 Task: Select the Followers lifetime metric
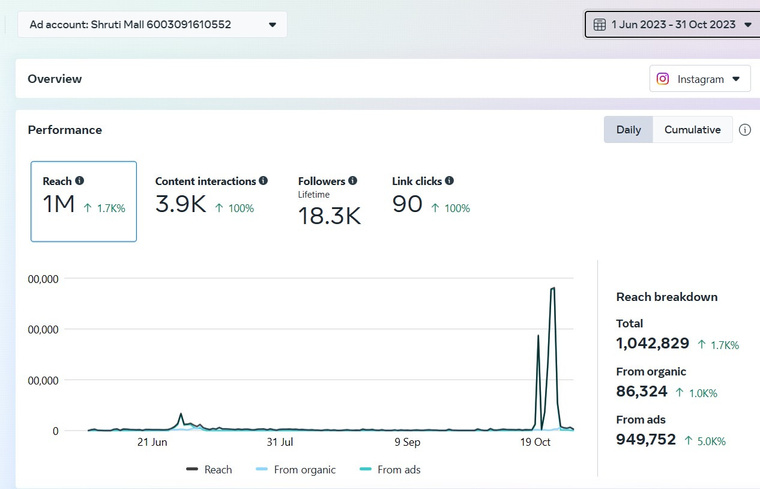tap(329, 202)
